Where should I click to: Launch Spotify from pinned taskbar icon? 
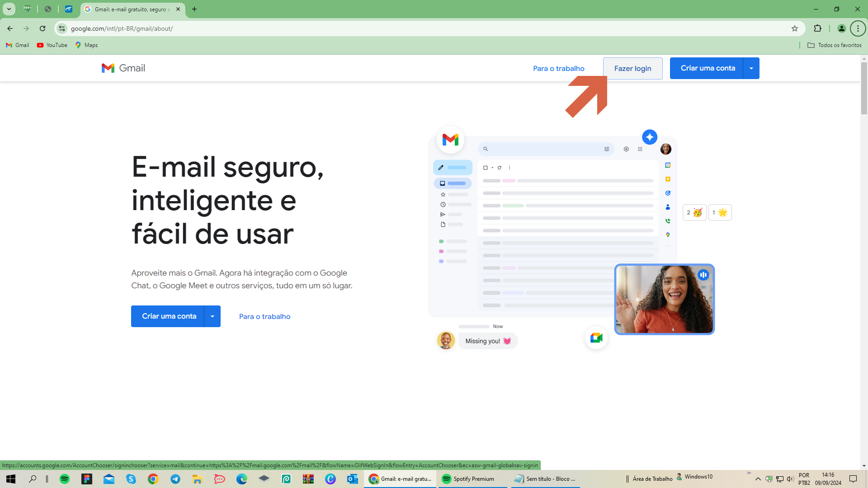tap(65, 479)
